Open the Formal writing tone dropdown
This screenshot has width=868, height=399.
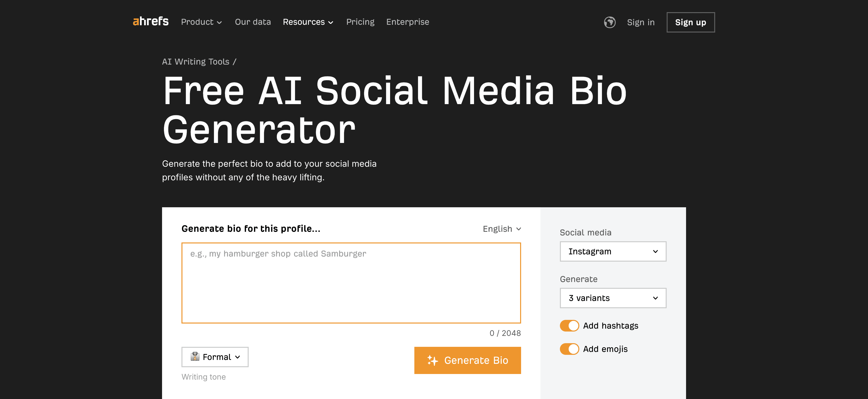pyautogui.click(x=214, y=357)
